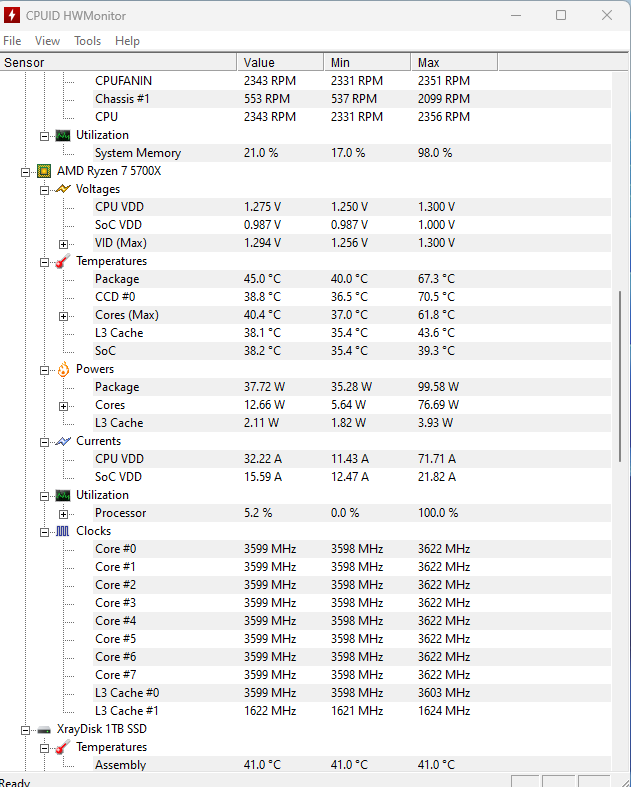The image size is (631, 787).
Task: Expand the VID (Max) voltage entry
Action: 63,244
